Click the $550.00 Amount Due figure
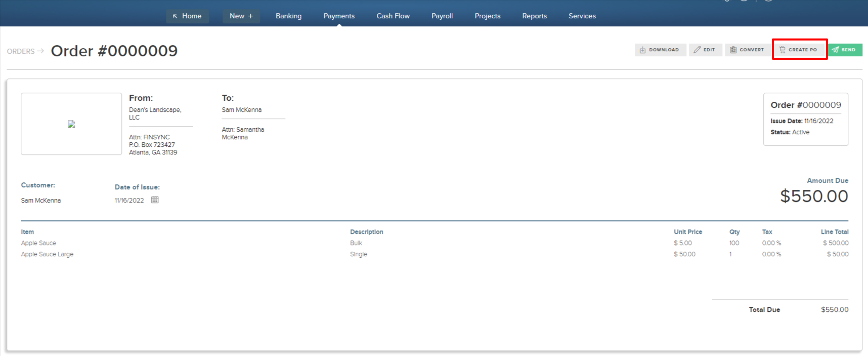Image resolution: width=868 pixels, height=356 pixels. click(814, 196)
